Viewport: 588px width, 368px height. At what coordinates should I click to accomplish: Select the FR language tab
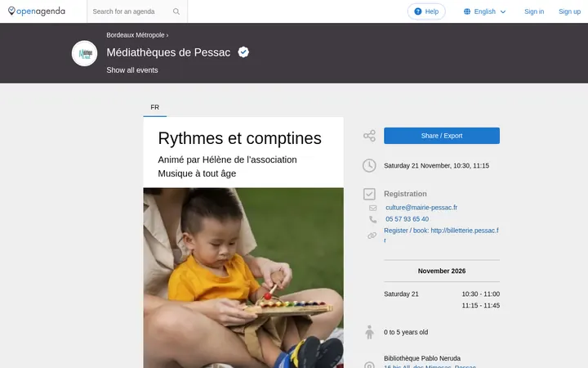tap(155, 107)
